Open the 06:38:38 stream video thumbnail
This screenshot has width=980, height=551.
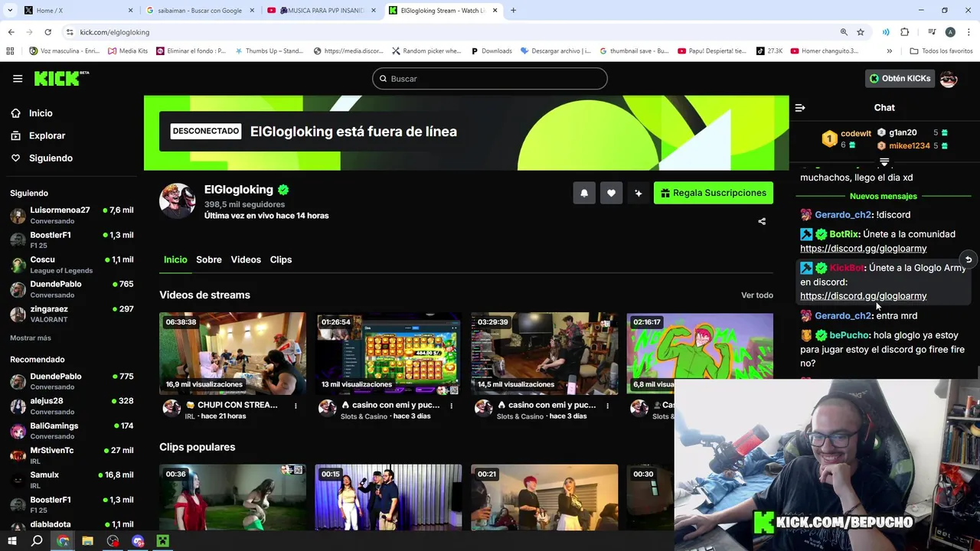click(233, 353)
